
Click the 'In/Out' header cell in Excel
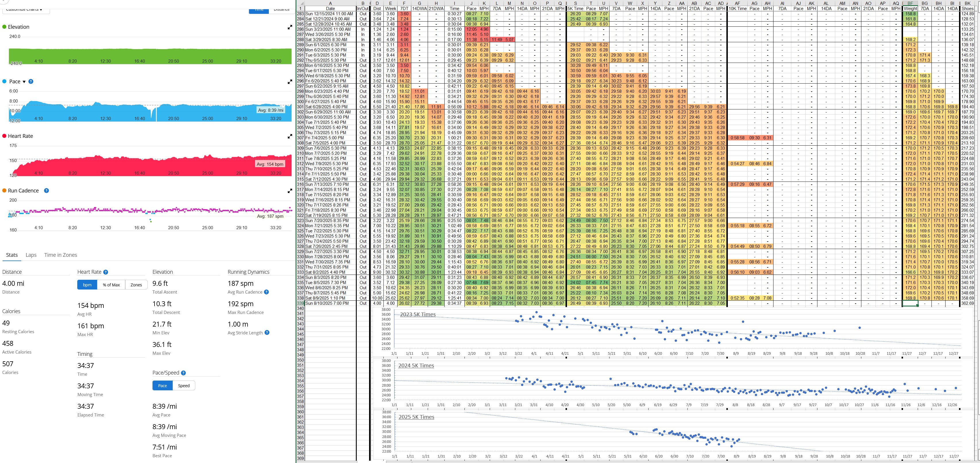pyautogui.click(x=363, y=9)
